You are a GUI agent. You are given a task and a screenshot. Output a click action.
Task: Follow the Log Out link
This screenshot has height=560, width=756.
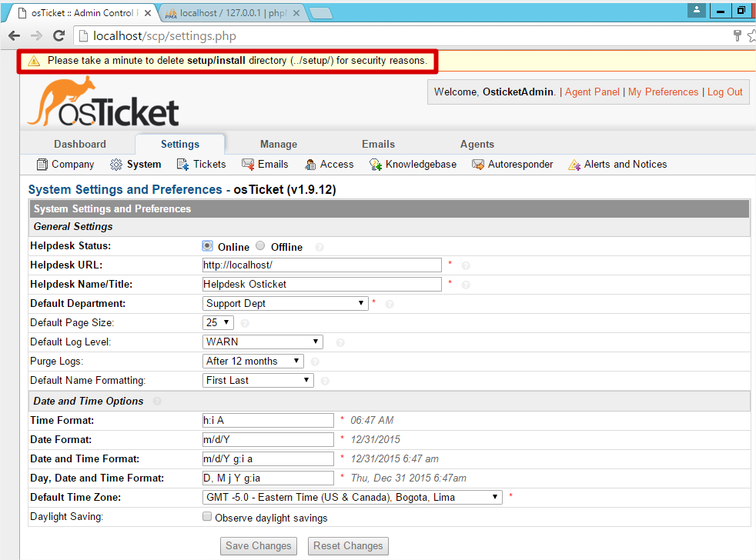click(724, 92)
